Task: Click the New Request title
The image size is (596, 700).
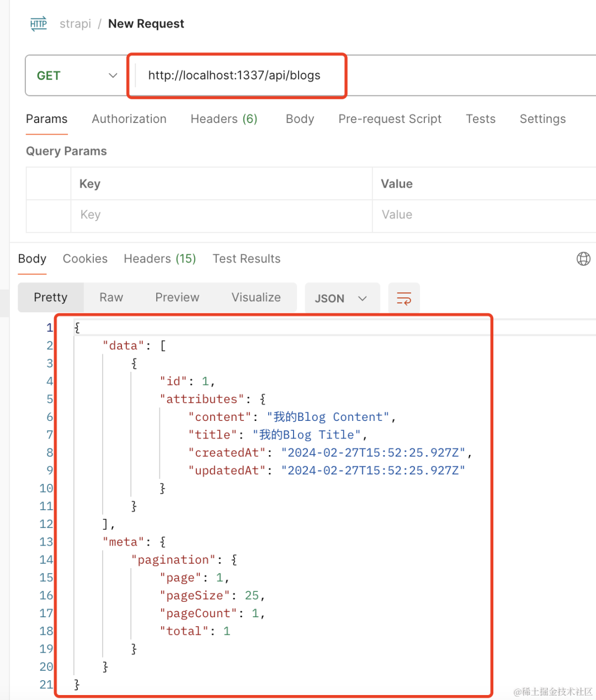Action: (x=146, y=24)
